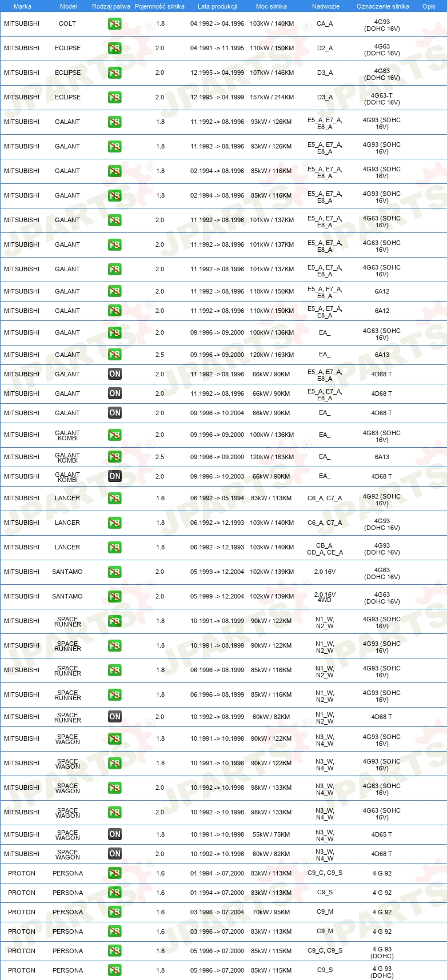
Task: Click the 4D65 T engine code
Action: click(382, 834)
